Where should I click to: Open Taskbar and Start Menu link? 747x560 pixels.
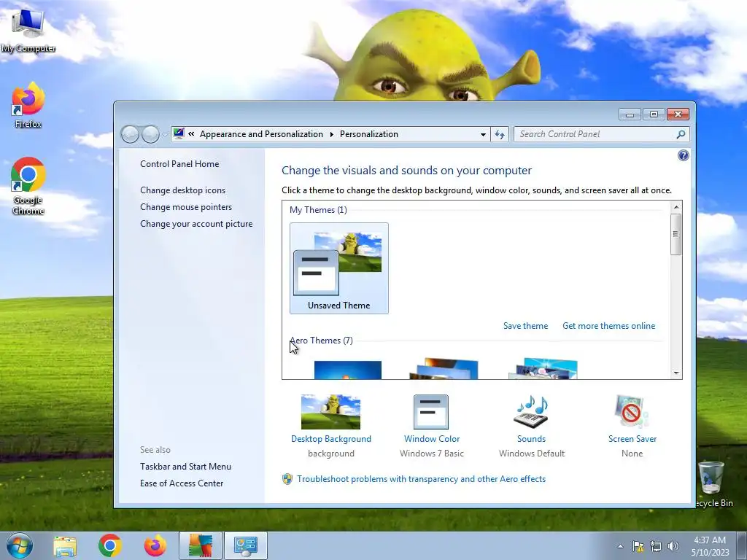pyautogui.click(x=185, y=467)
